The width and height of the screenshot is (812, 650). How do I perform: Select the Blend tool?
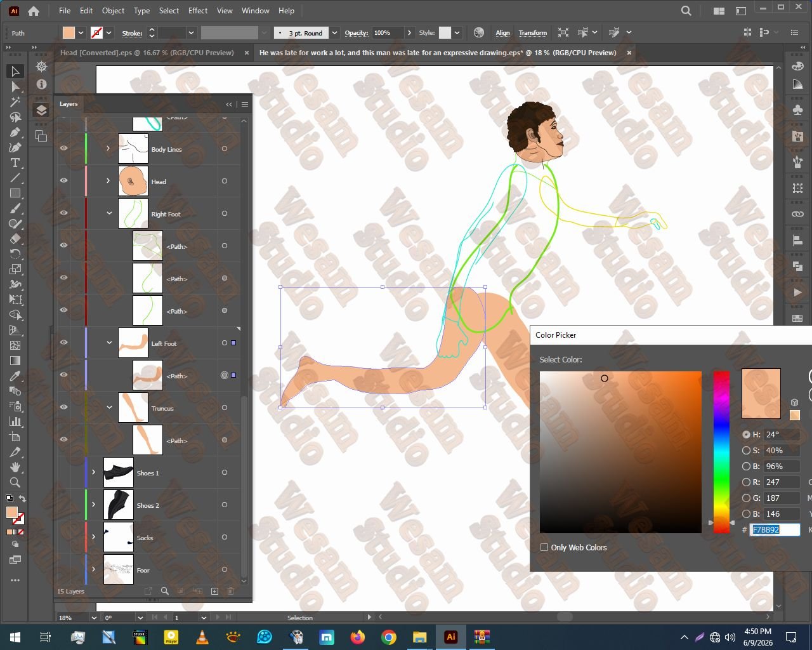tap(15, 391)
